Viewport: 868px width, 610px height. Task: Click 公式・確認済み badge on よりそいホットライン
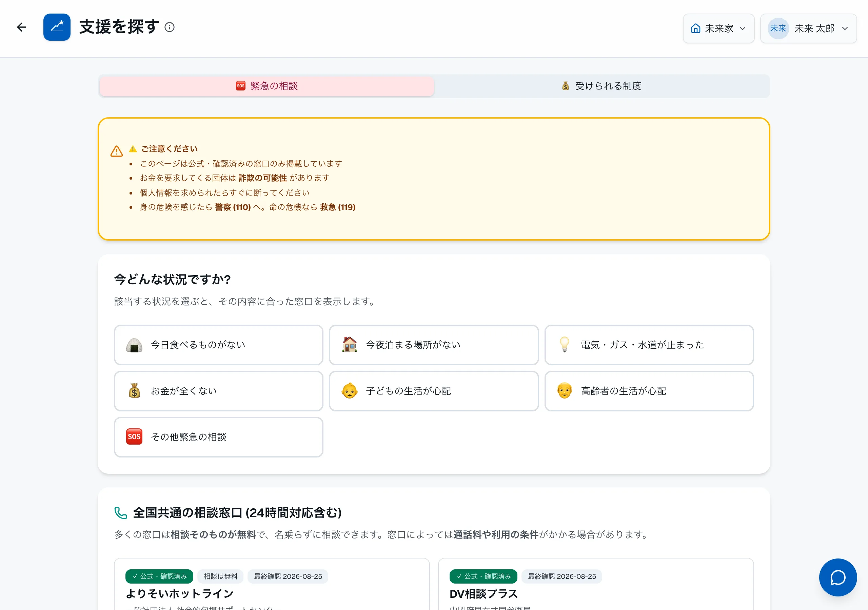tap(159, 576)
